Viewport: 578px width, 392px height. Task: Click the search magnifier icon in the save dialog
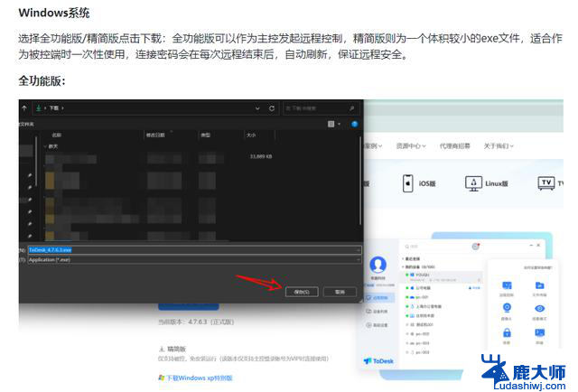(x=351, y=108)
